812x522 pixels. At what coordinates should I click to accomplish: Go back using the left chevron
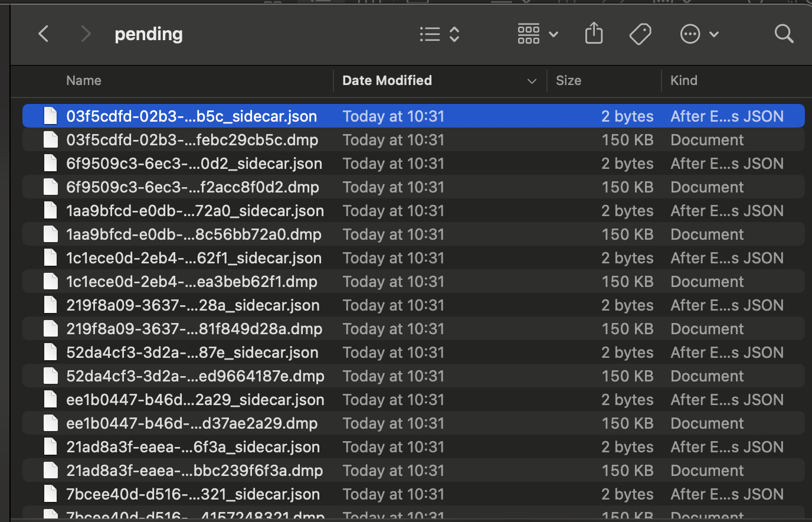[43, 34]
